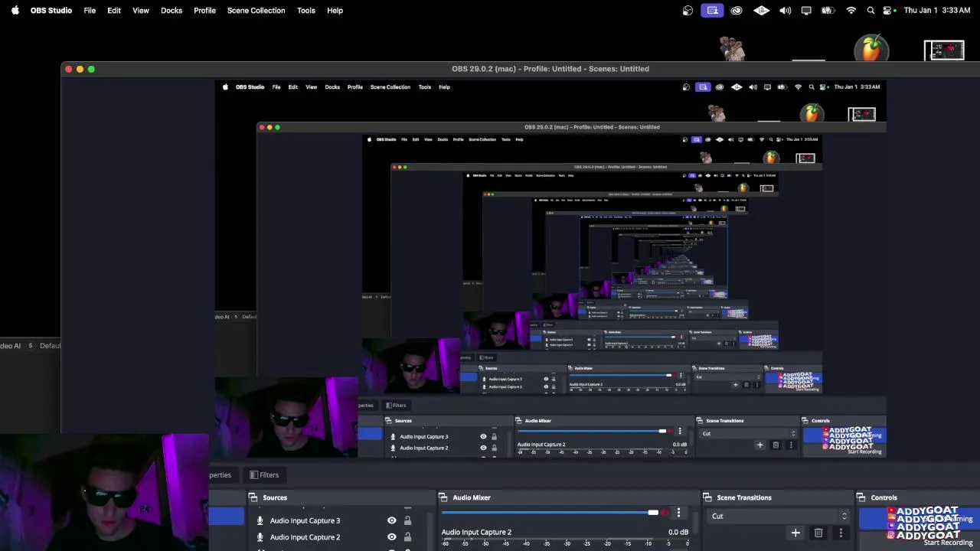Click the Audio Input Capture 2 volume slider
Image resolution: width=980 pixels, height=551 pixels.
click(550, 513)
